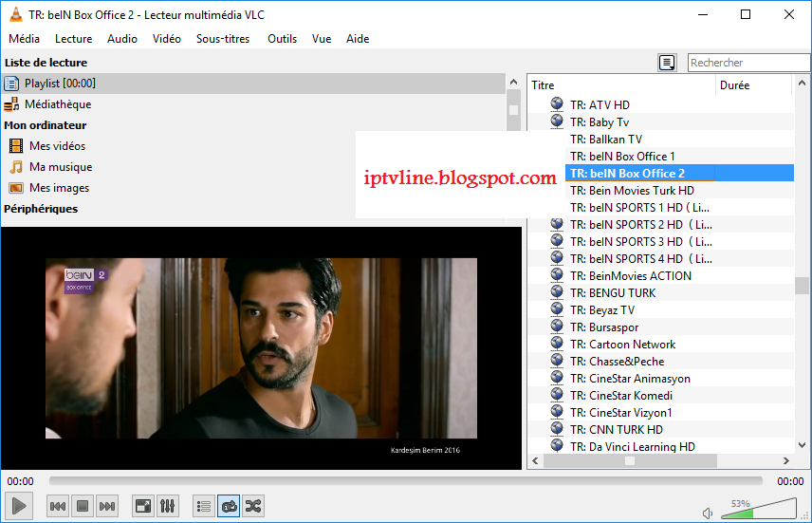Toggle random shuffle playback
Viewport: 812px width, 523px height.
pyautogui.click(x=253, y=506)
